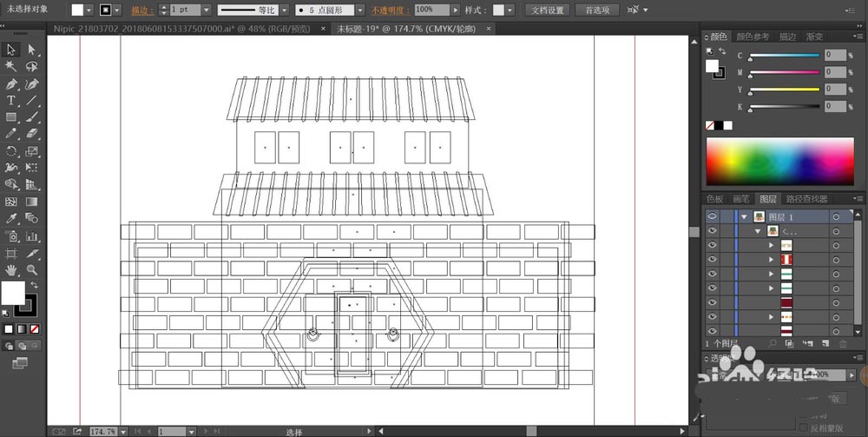The image size is (868, 437).
Task: Select the Zoom tool
Action: (32, 270)
